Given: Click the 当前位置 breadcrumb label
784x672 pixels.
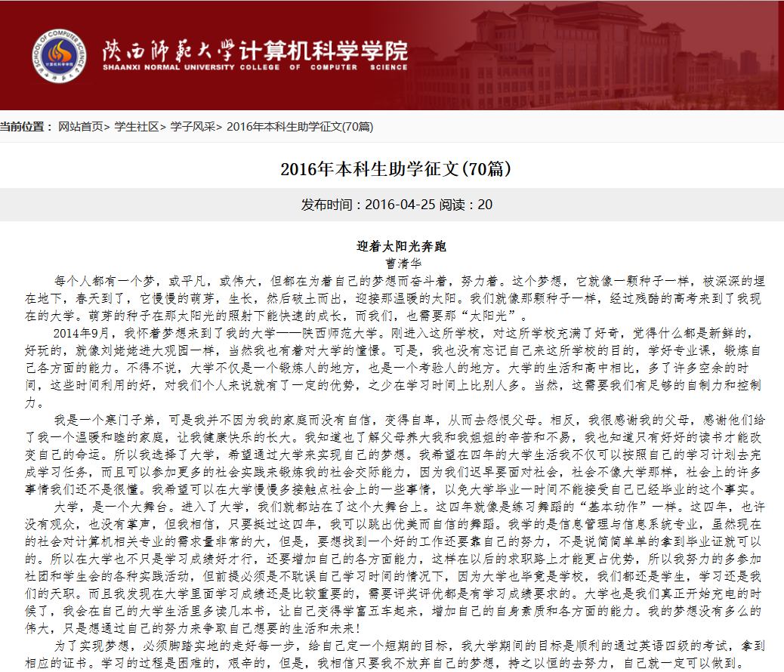Looking at the screenshot, I should pos(26,127).
